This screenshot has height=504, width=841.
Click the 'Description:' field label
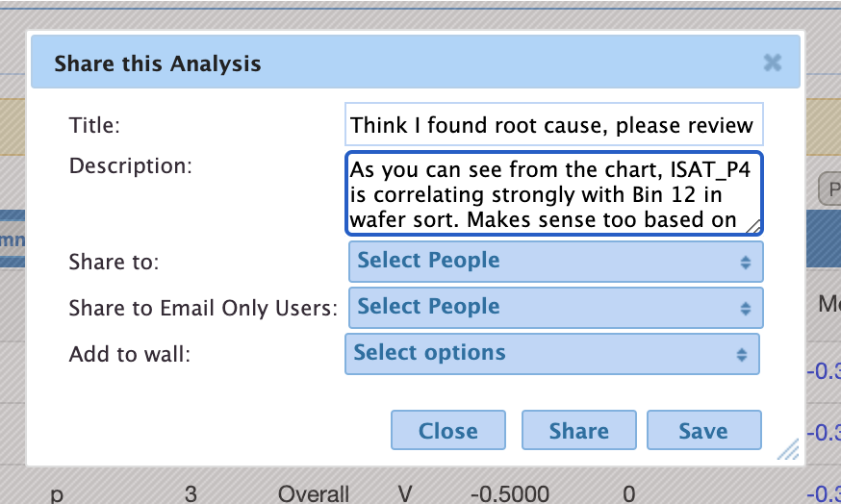point(132,165)
